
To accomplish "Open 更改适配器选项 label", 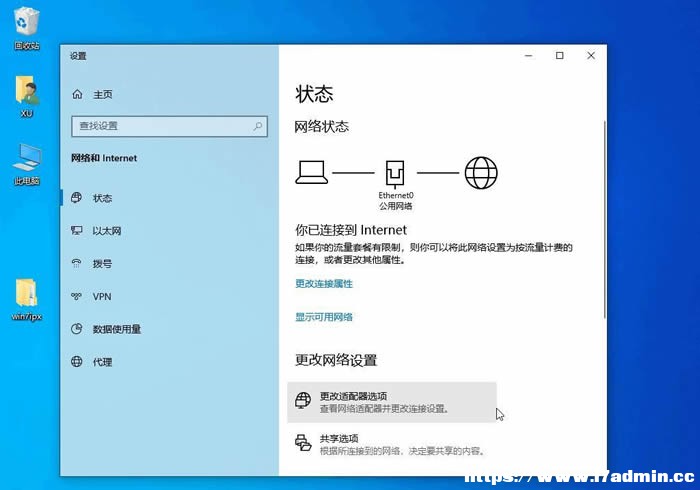I will pyautogui.click(x=353, y=396).
